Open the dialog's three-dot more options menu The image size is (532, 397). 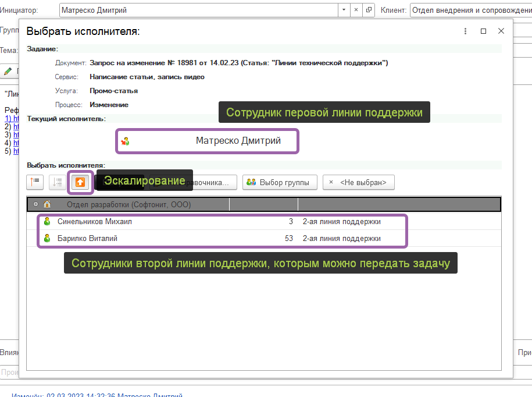click(465, 31)
